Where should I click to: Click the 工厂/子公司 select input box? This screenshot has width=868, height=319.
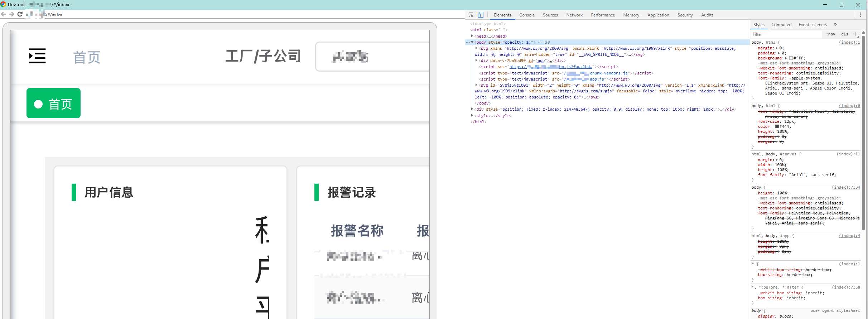tap(372, 57)
